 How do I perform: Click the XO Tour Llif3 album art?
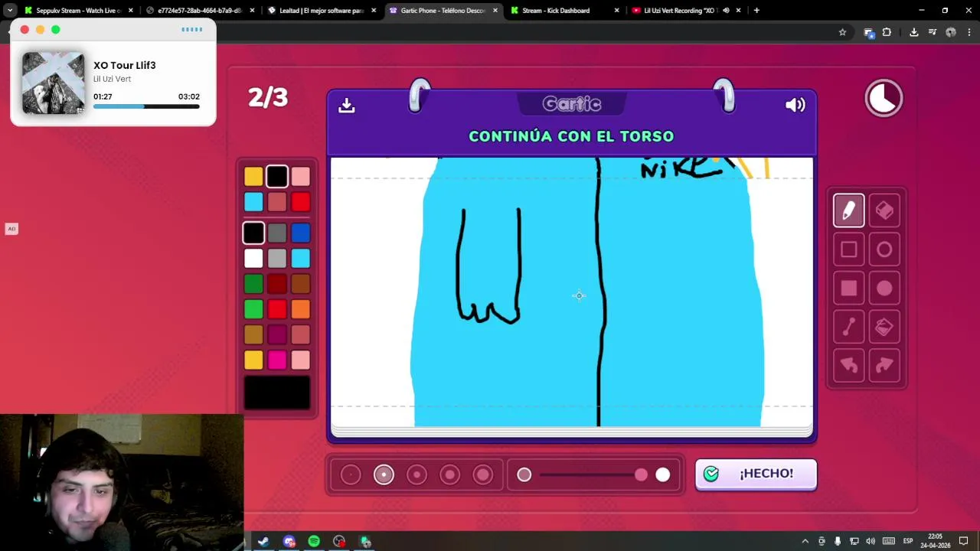point(53,83)
